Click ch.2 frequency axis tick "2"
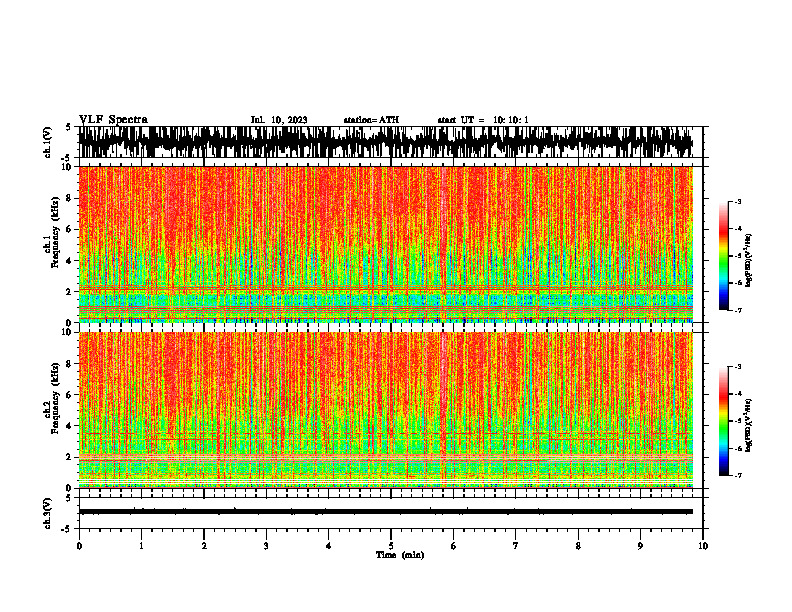Screen dimensions: 792x612 (70, 457)
